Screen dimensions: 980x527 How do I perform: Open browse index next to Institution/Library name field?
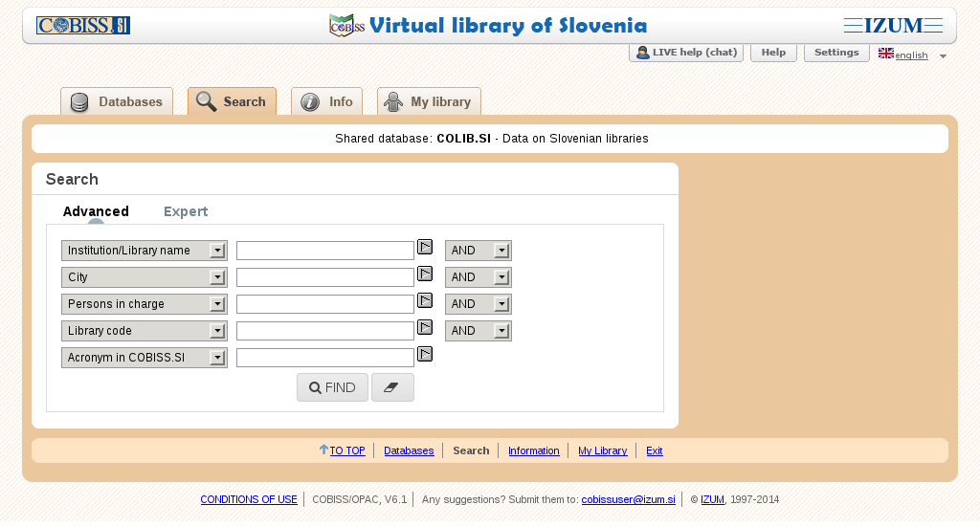(426, 248)
